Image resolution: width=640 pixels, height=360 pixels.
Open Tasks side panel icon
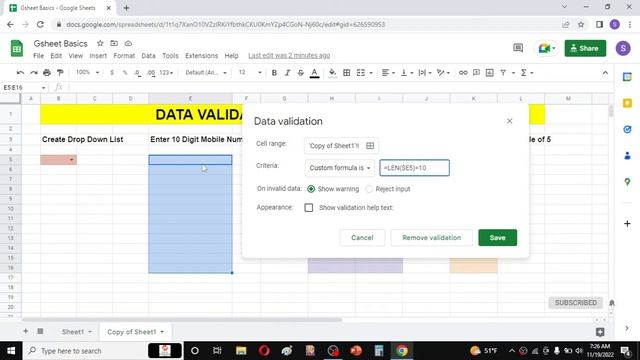(x=627, y=129)
